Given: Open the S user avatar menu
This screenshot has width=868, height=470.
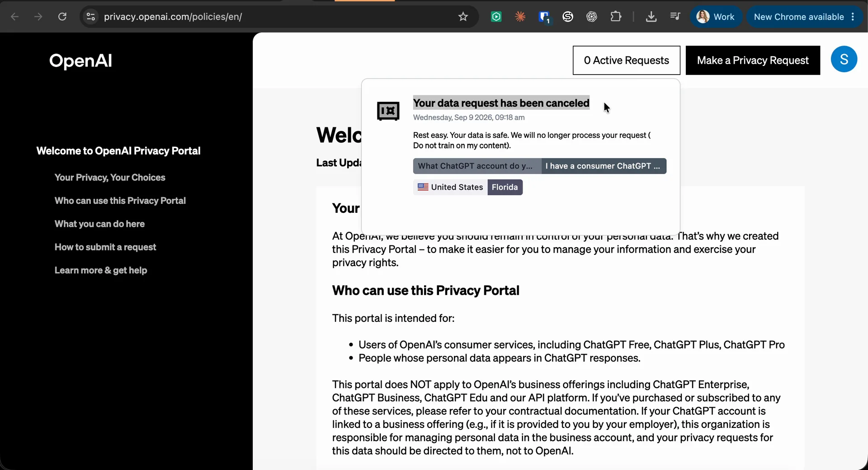Looking at the screenshot, I should 844,59.
